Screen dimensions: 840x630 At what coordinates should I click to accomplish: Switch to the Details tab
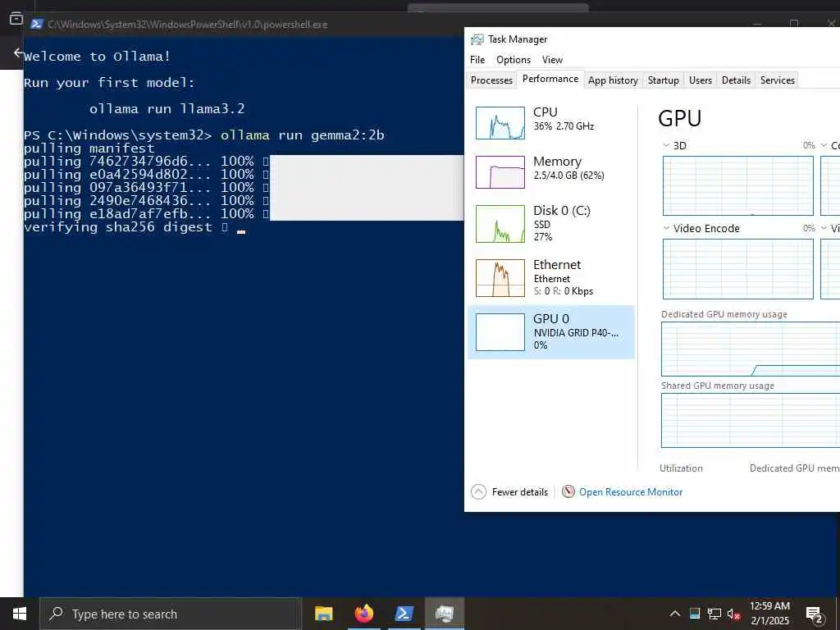[736, 80]
